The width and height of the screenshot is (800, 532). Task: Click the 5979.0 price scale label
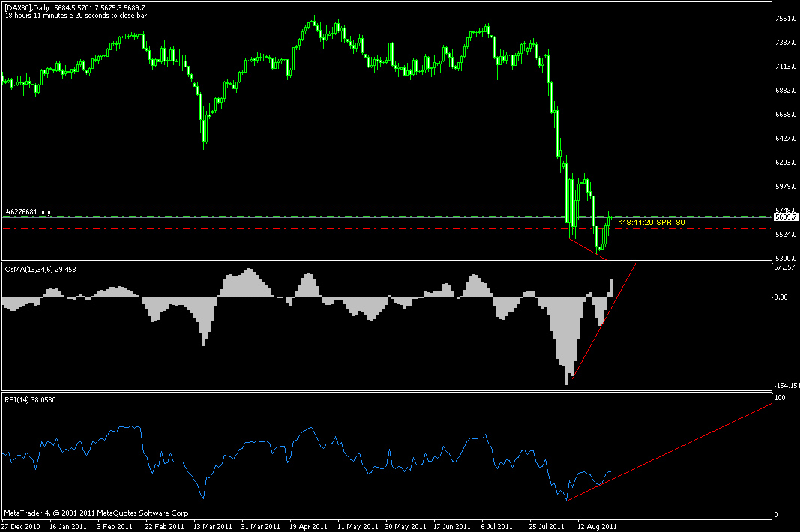tap(786, 187)
